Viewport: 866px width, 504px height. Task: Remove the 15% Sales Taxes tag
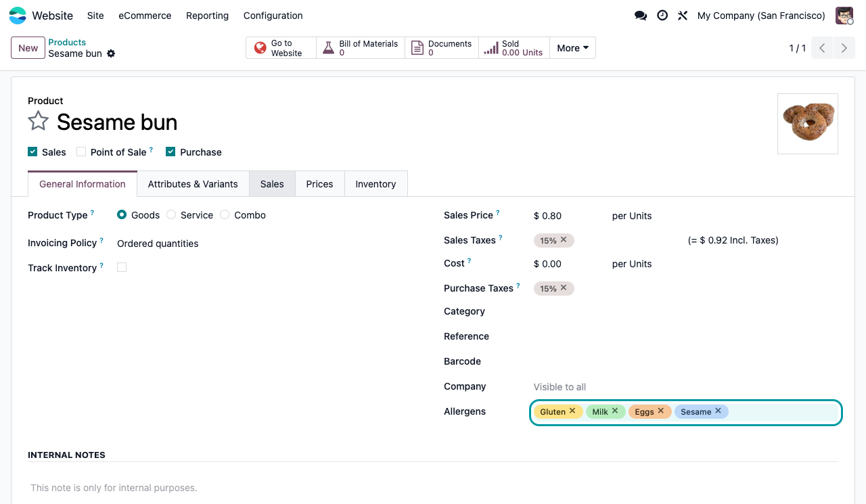pyautogui.click(x=564, y=239)
